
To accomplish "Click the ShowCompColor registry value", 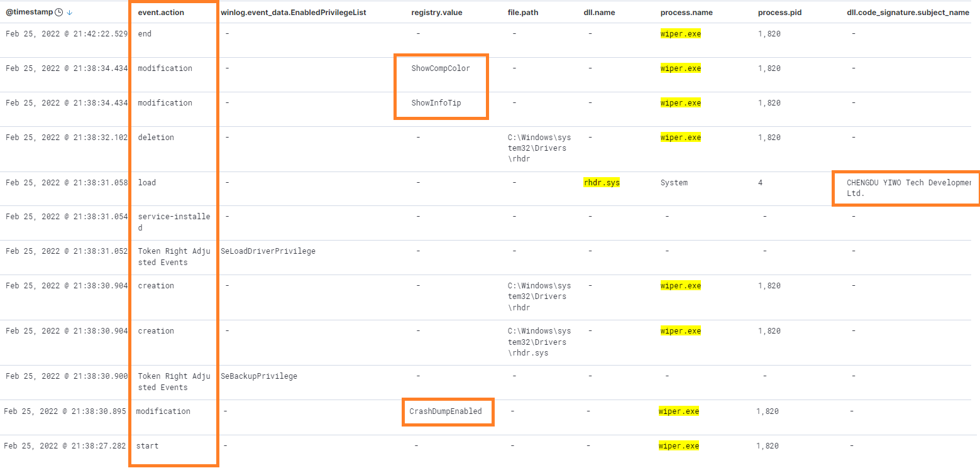I will click(x=441, y=68).
